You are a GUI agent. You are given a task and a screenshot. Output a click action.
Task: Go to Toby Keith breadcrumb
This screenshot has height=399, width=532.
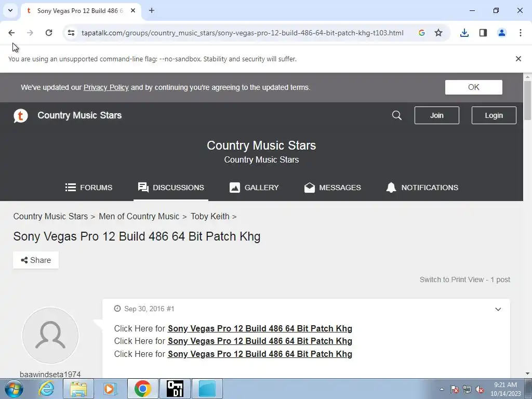(210, 216)
